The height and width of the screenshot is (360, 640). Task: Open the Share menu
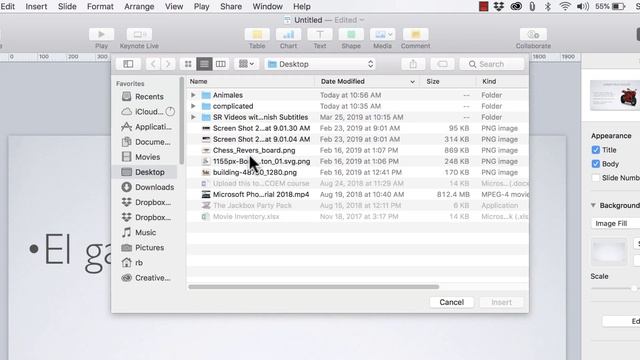[231, 7]
